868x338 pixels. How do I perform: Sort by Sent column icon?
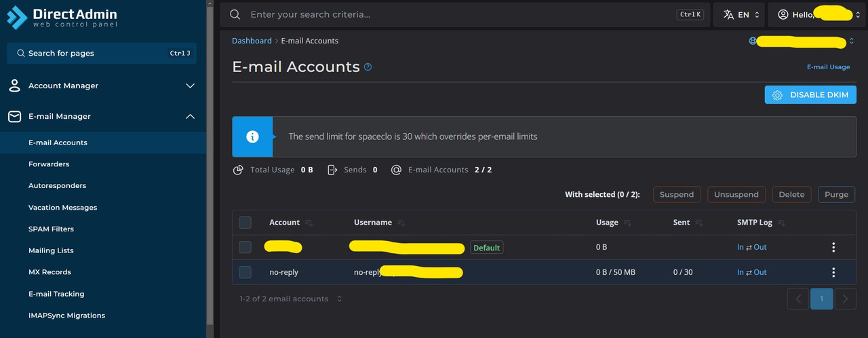(699, 223)
